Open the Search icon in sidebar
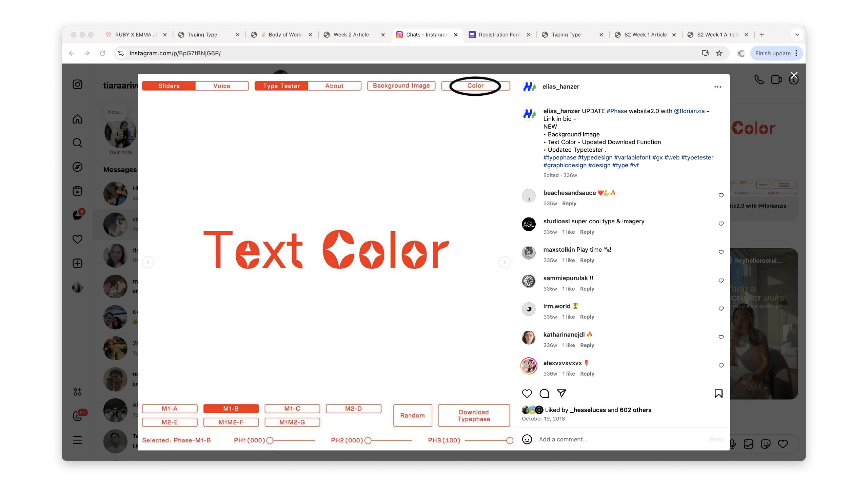Image resolution: width=868 pixels, height=494 pixels. (77, 143)
